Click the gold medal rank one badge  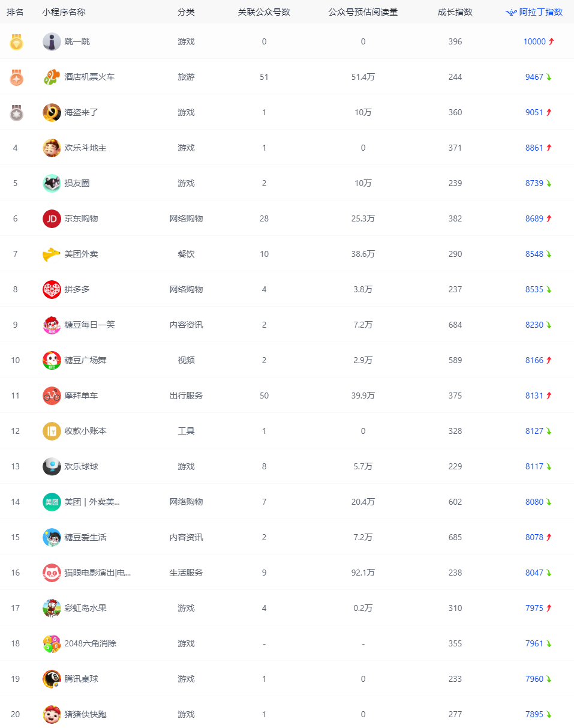[16, 42]
